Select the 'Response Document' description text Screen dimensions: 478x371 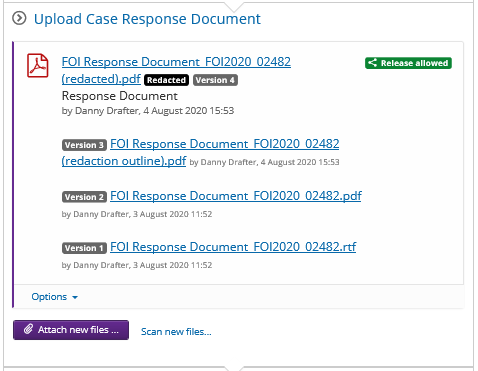click(x=120, y=96)
